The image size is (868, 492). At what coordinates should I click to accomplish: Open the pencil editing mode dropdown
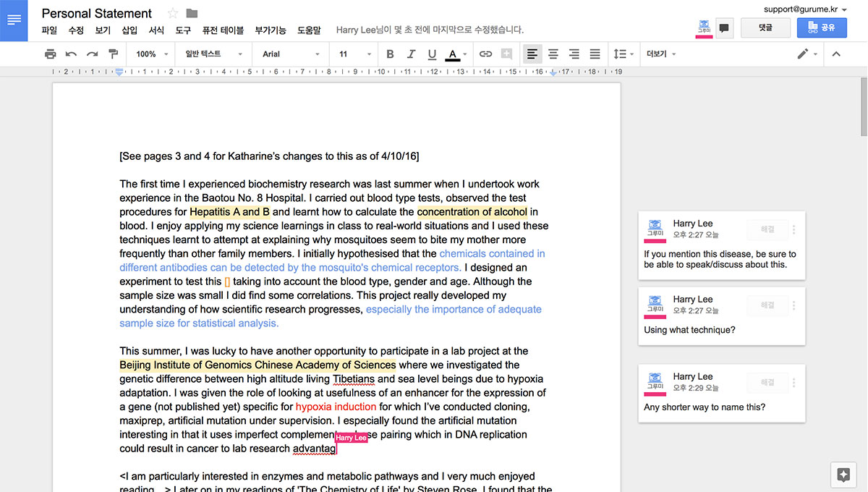pos(807,54)
